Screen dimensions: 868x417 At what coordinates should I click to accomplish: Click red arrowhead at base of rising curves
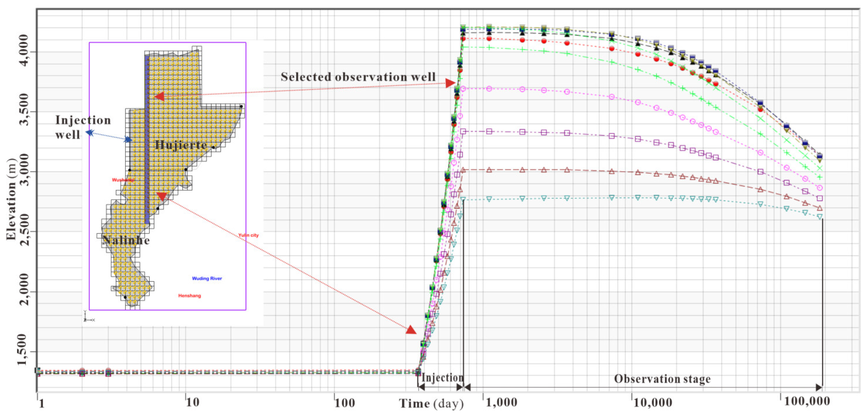tap(411, 330)
